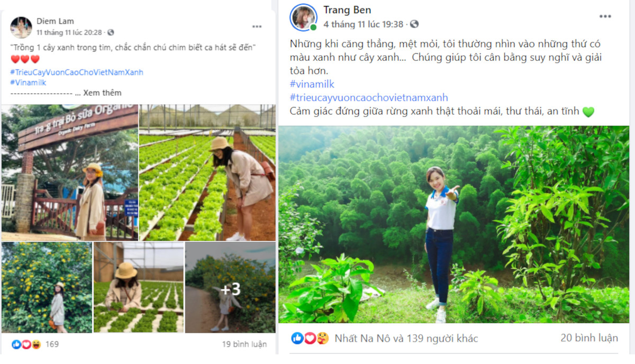Click the blue like icon on Trang Ben's post
The height and width of the screenshot is (364, 635).
pyautogui.click(x=297, y=338)
